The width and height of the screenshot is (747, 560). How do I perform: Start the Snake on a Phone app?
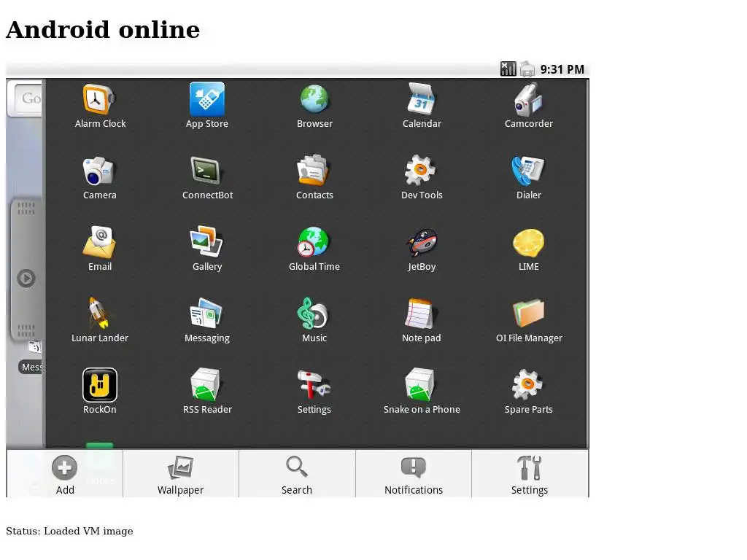click(422, 392)
